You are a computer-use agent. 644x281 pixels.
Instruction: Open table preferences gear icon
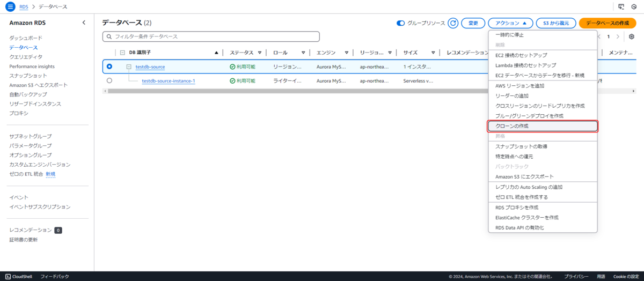click(x=632, y=36)
